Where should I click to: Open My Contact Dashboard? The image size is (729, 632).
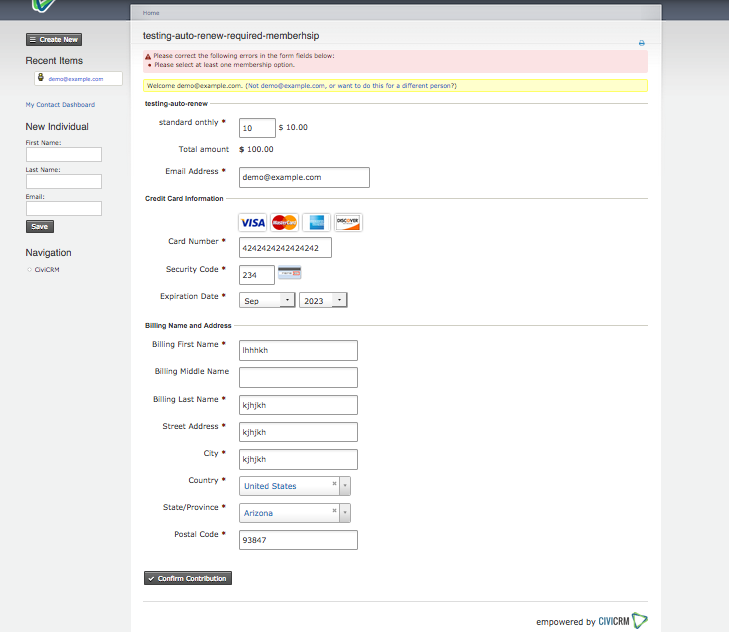tap(60, 105)
